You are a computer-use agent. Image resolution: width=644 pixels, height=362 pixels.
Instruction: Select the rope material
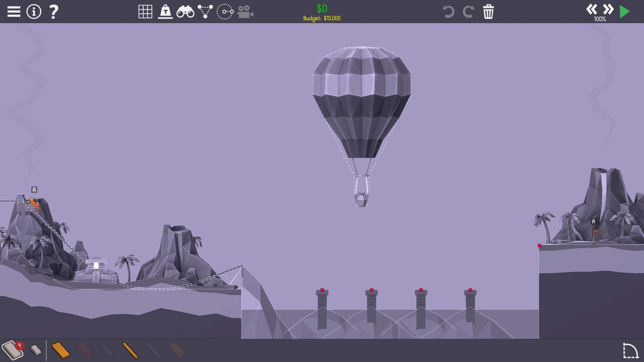click(x=130, y=350)
